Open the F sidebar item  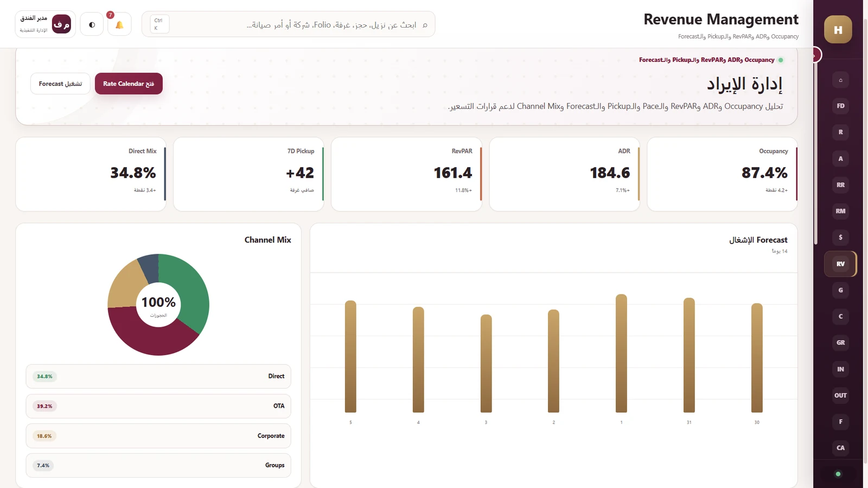click(840, 421)
